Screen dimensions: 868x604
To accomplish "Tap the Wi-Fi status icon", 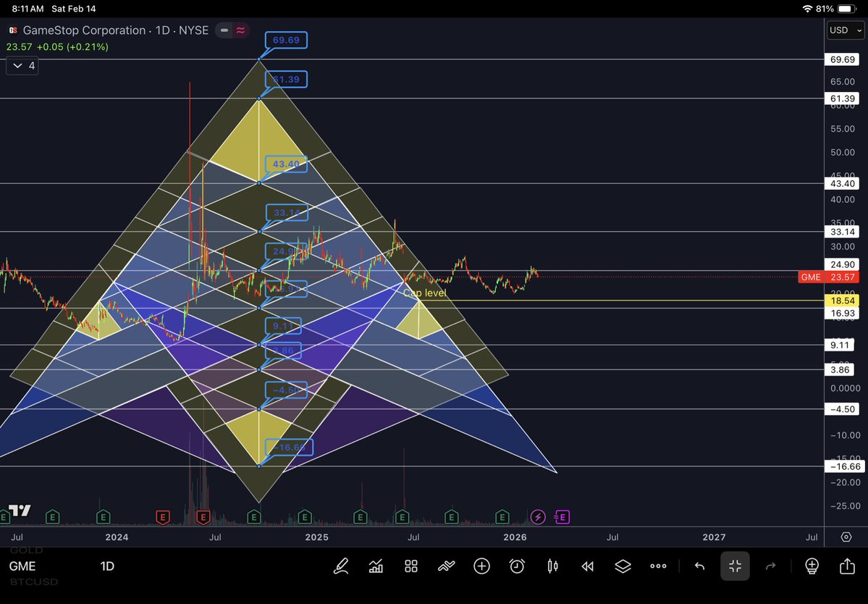I will [808, 9].
